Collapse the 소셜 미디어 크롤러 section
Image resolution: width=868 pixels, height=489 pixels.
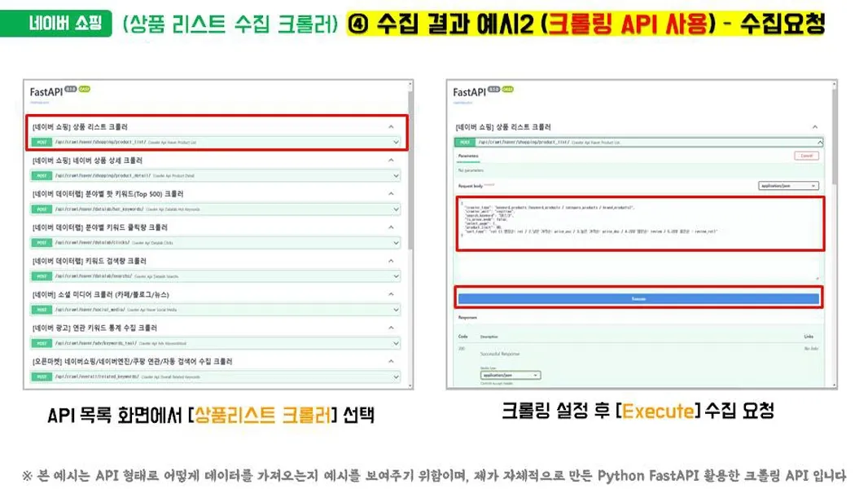pyautogui.click(x=391, y=294)
